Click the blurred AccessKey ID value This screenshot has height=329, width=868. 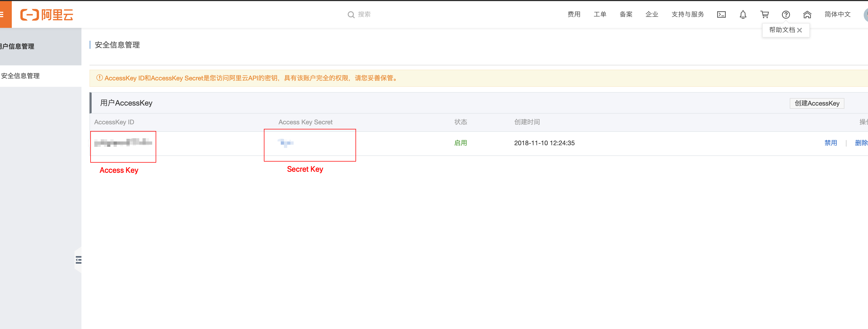[123, 142]
